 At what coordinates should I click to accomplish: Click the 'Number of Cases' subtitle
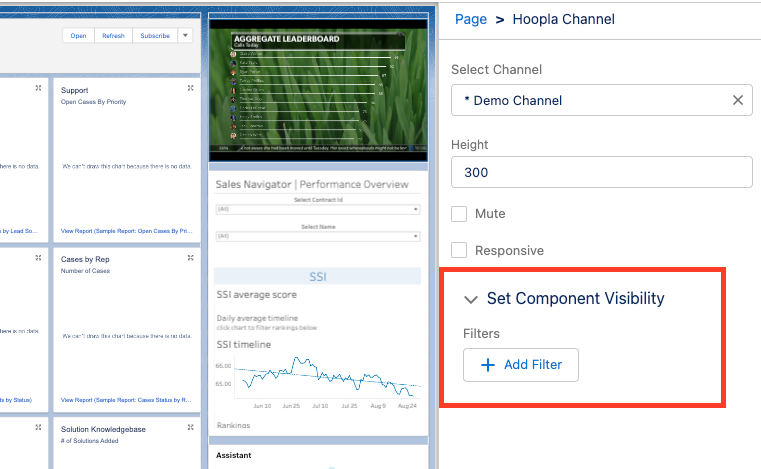pyautogui.click(x=85, y=270)
